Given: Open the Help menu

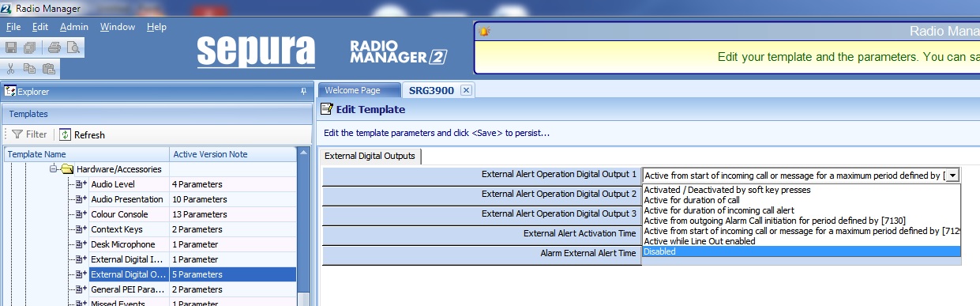Looking at the screenshot, I should pos(156,27).
